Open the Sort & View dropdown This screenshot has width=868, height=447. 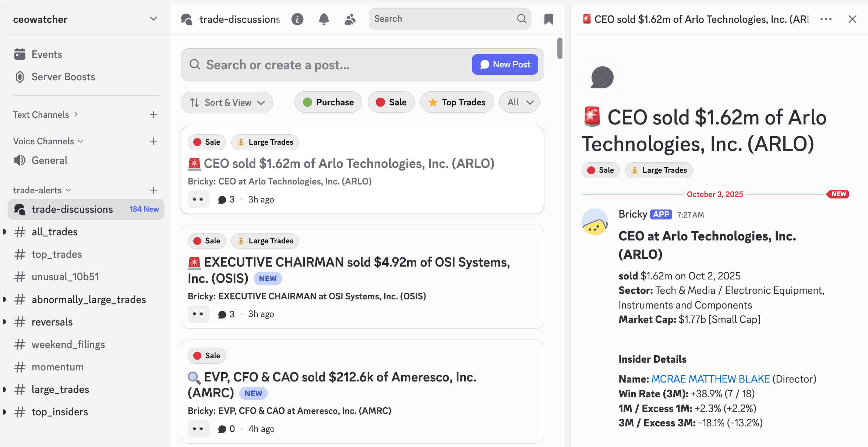pos(227,102)
